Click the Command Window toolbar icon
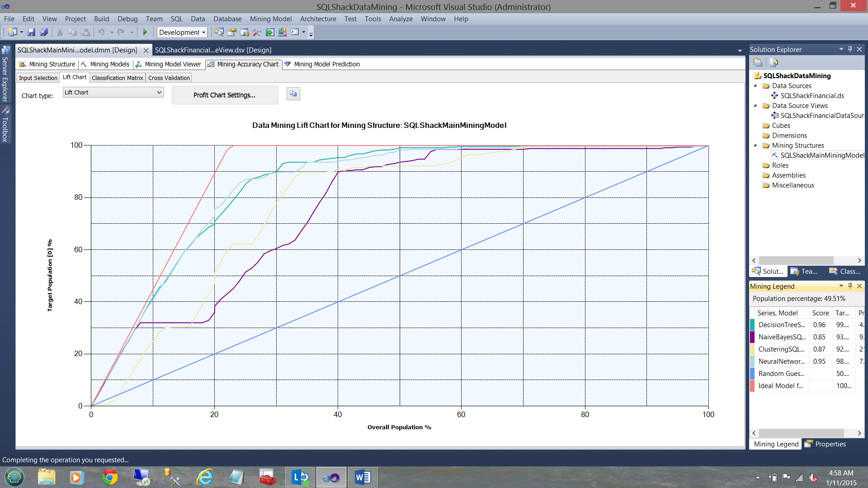The width and height of the screenshot is (868, 488). 295,32
